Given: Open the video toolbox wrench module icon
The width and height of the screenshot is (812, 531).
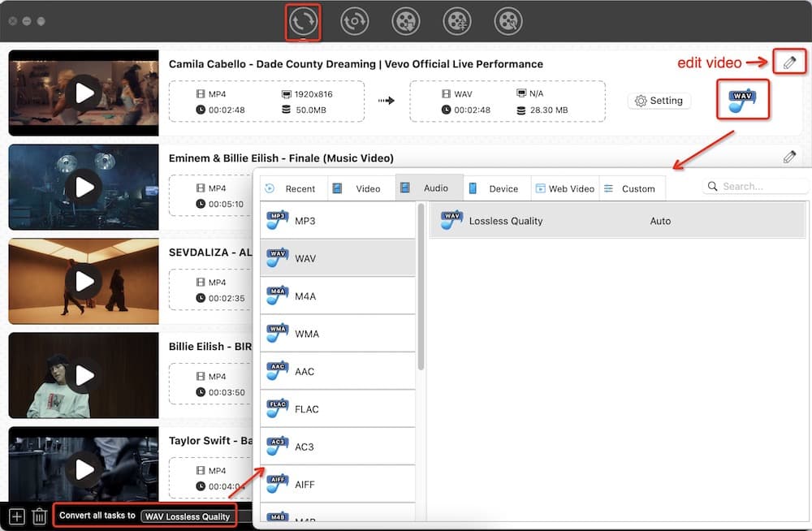Looking at the screenshot, I should 508,21.
